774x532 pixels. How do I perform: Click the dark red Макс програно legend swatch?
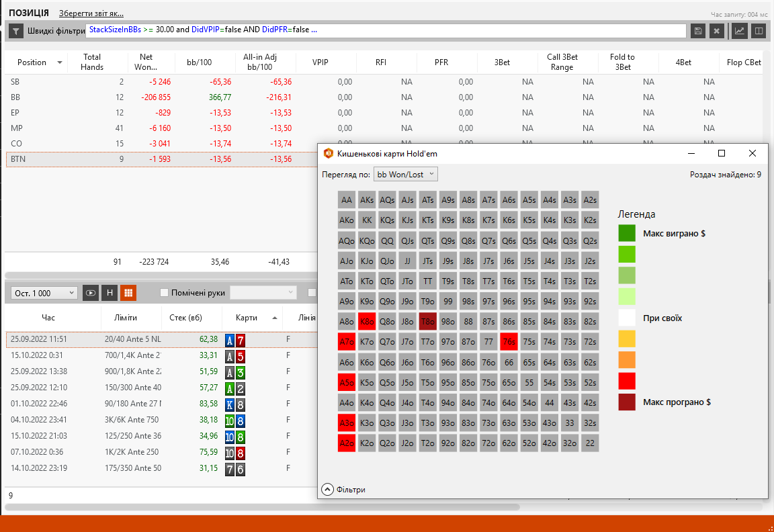click(x=627, y=402)
